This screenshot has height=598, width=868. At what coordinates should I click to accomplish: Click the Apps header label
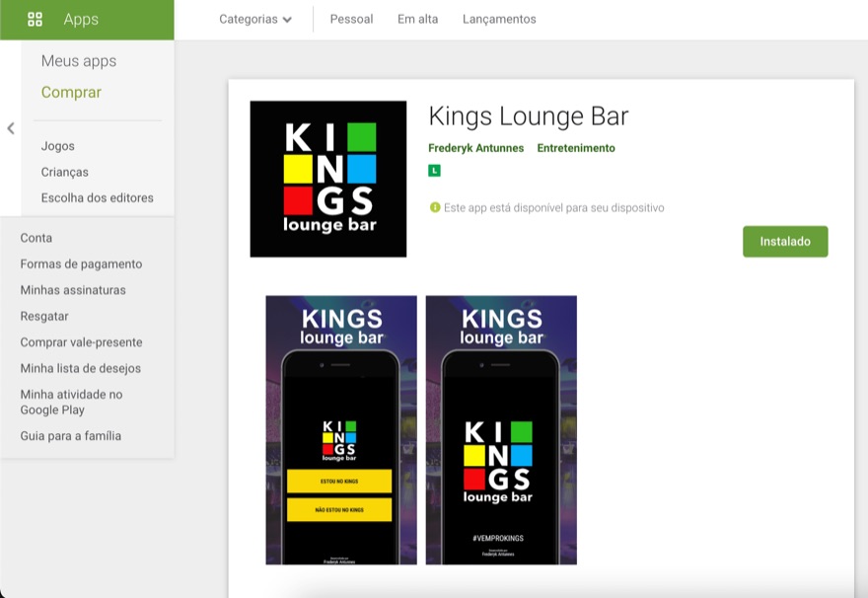tap(81, 20)
